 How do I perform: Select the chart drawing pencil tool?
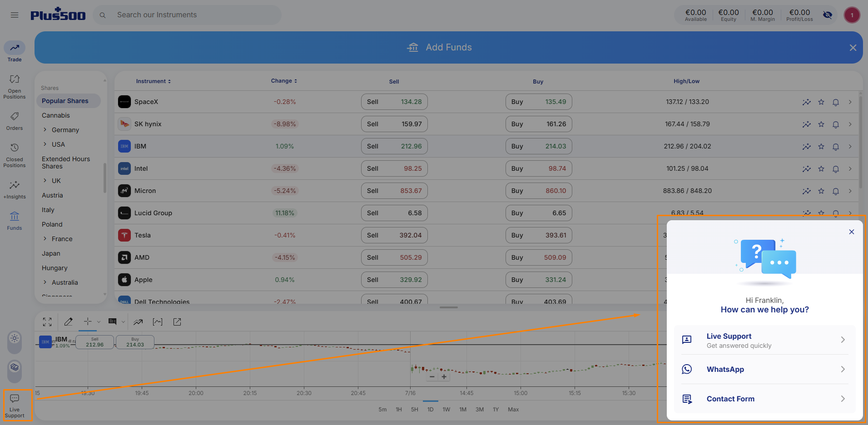pyautogui.click(x=69, y=322)
